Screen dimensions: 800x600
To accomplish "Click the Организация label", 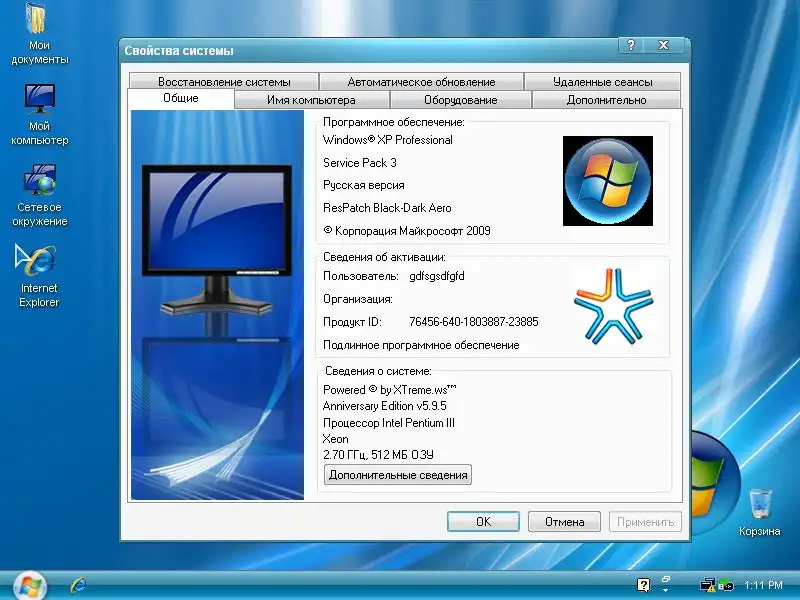I will (358, 299).
